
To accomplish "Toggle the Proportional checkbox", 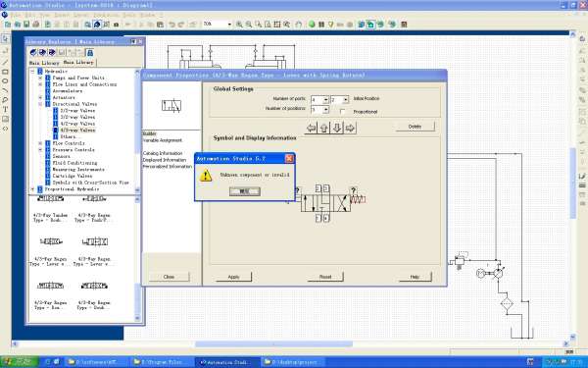I will coord(342,112).
